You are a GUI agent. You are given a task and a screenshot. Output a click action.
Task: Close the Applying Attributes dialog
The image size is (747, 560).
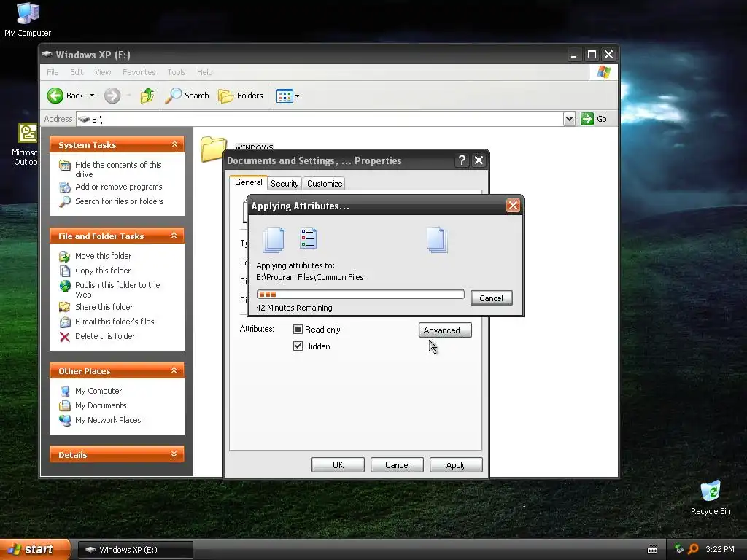tap(513, 205)
